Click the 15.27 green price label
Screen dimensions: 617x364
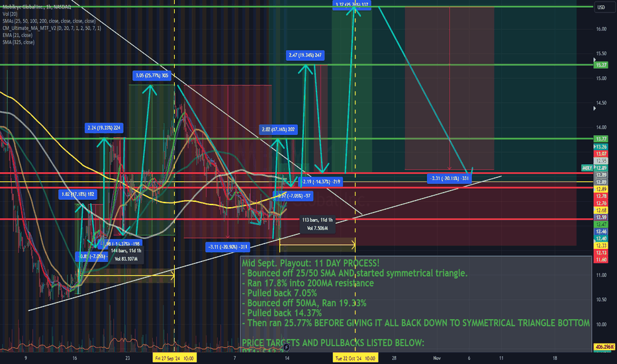[x=601, y=65]
